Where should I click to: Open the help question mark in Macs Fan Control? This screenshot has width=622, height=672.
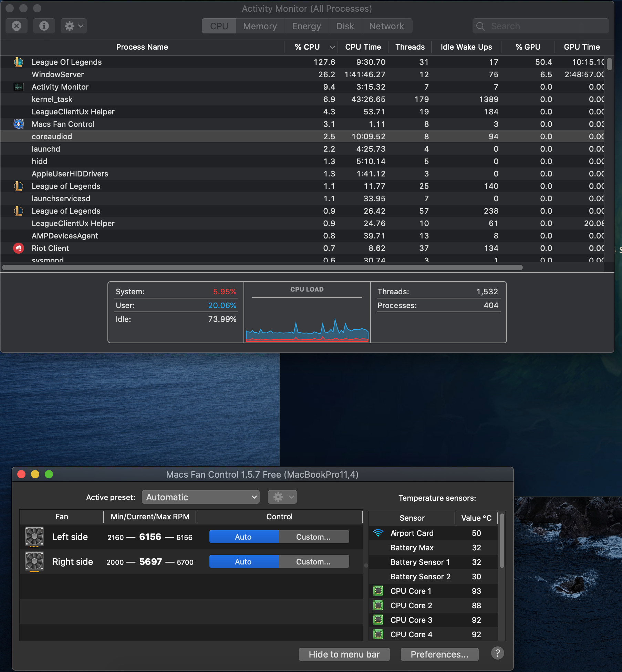pos(497,653)
